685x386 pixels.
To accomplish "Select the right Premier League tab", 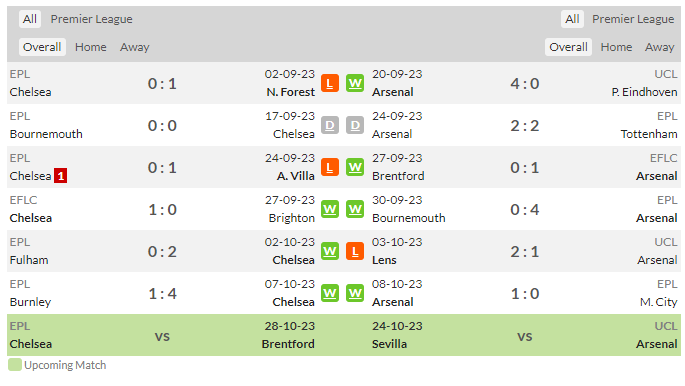I will click(633, 19).
